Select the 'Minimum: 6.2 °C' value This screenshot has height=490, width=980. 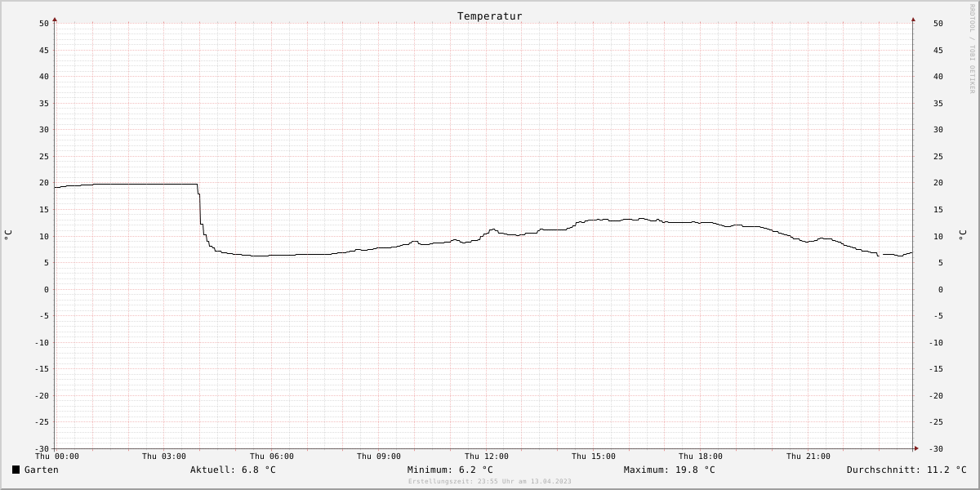click(x=450, y=470)
